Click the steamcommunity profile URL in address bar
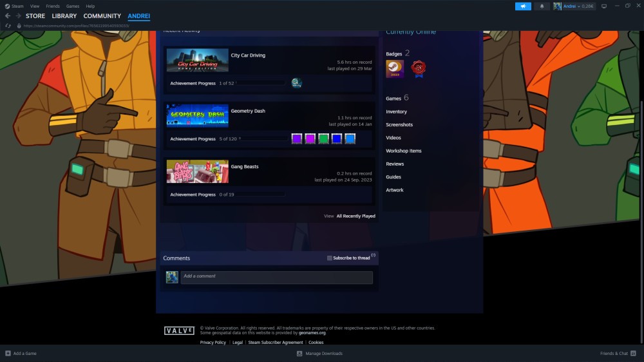Screen dimensions: 644x362 pos(77,26)
